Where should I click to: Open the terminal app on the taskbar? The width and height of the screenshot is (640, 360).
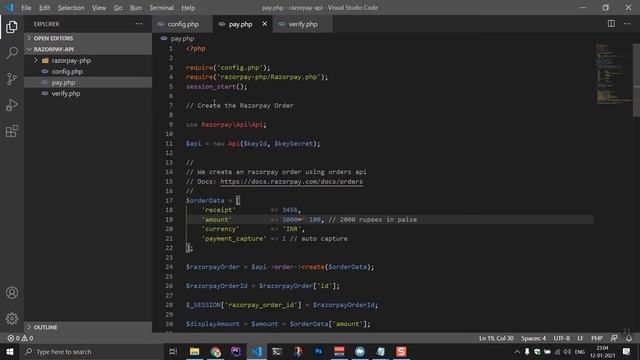[x=277, y=351]
